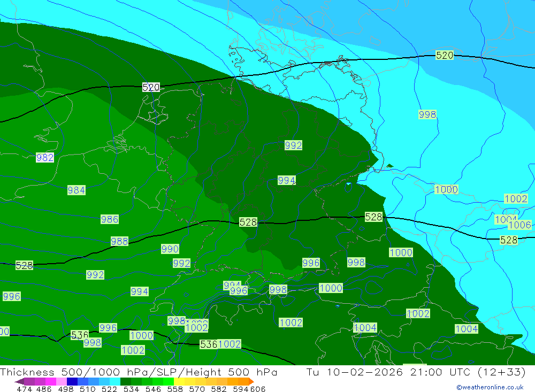Screen dimensions: 535x392
Task: Click the 982 pressure label
Action: pos(45,158)
